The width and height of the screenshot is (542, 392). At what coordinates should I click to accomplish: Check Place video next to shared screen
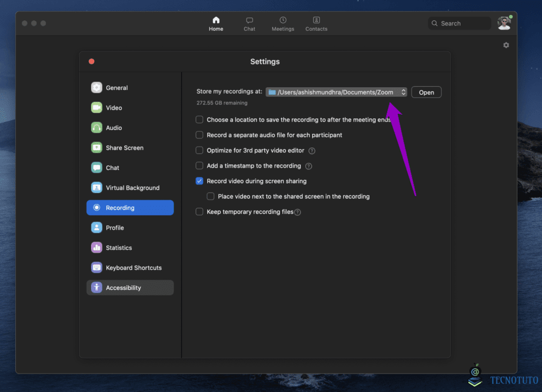[x=210, y=196]
